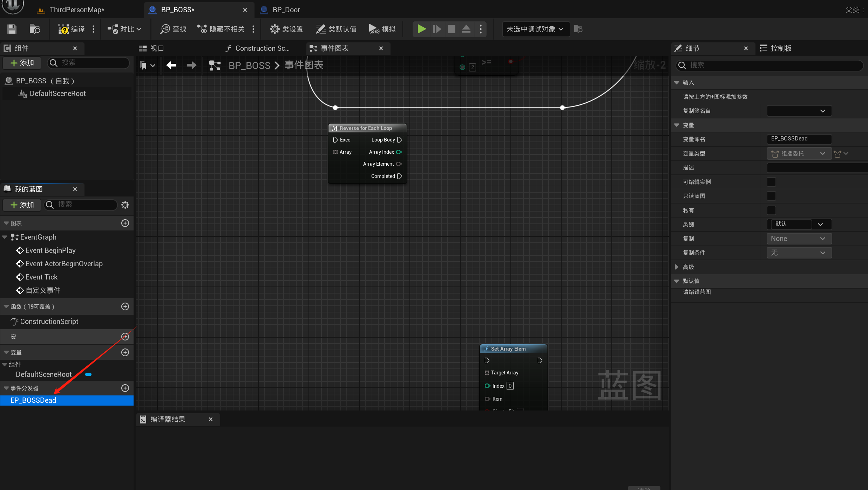Viewport: 868px width, 490px height.
Task: Click the 添加 button in components panel
Action: pos(22,63)
